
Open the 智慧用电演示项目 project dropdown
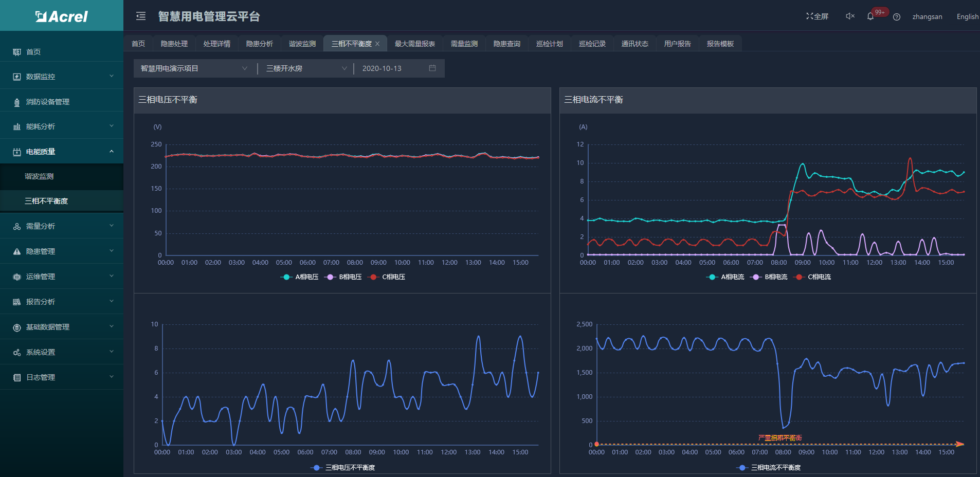point(194,68)
